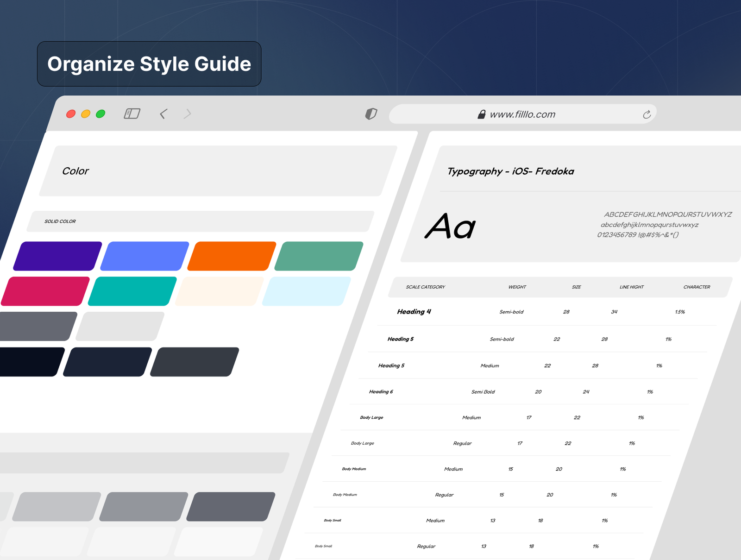Click the yellow minimize window button
Screen dimensions: 741x560
86,114
